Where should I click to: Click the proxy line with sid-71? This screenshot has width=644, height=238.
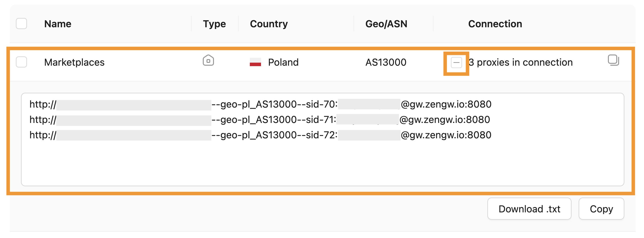pyautogui.click(x=260, y=120)
